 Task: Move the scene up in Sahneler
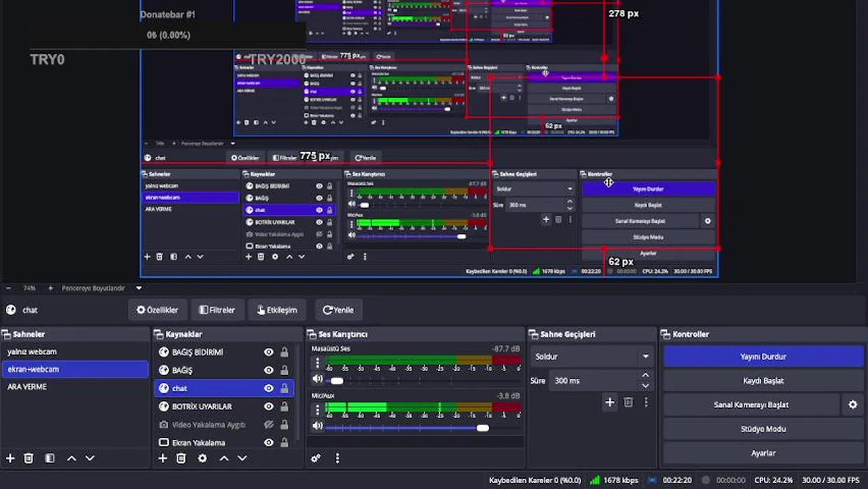71,458
